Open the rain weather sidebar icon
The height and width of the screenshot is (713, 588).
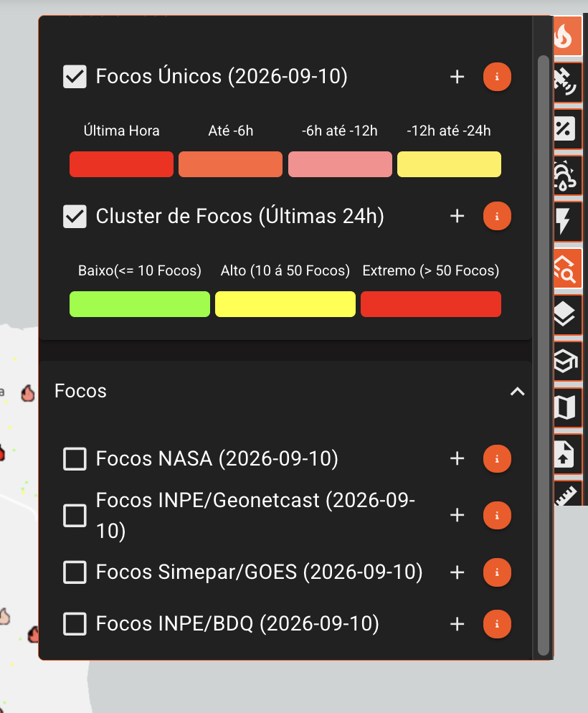(567, 176)
